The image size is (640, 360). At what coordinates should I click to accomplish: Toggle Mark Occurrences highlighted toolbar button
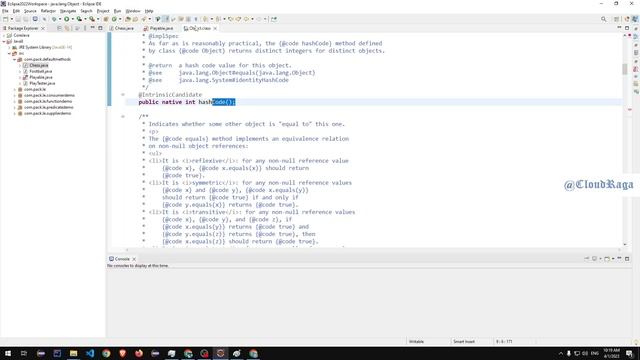pos(166,19)
